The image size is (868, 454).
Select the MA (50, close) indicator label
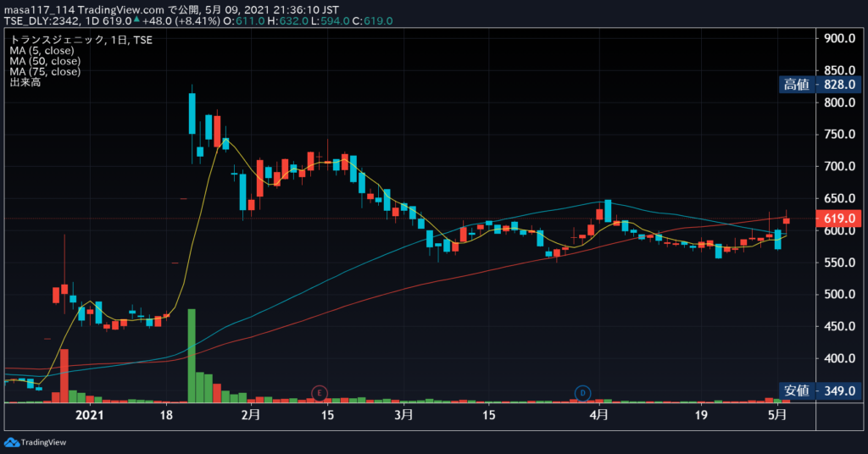[45, 61]
